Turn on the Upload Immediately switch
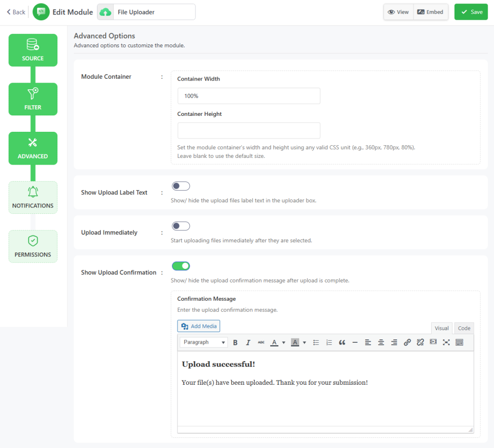The width and height of the screenshot is (494, 448). [181, 226]
